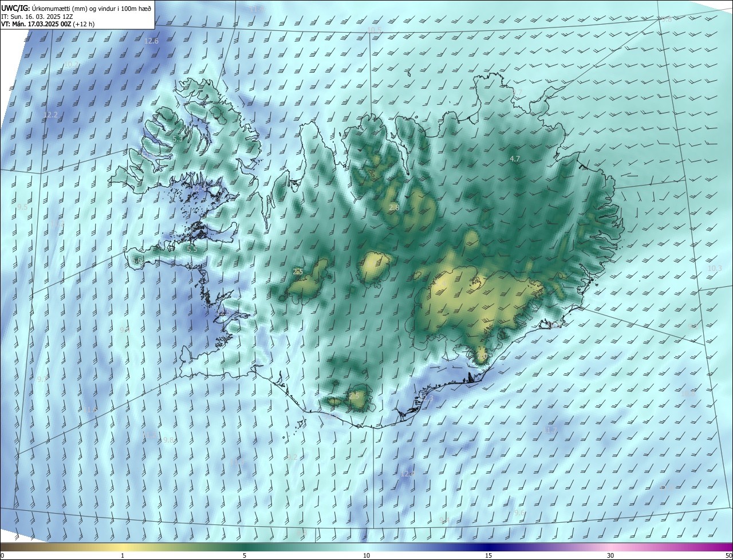Click the 12.3 value label by the south coast

(x=428, y=398)
